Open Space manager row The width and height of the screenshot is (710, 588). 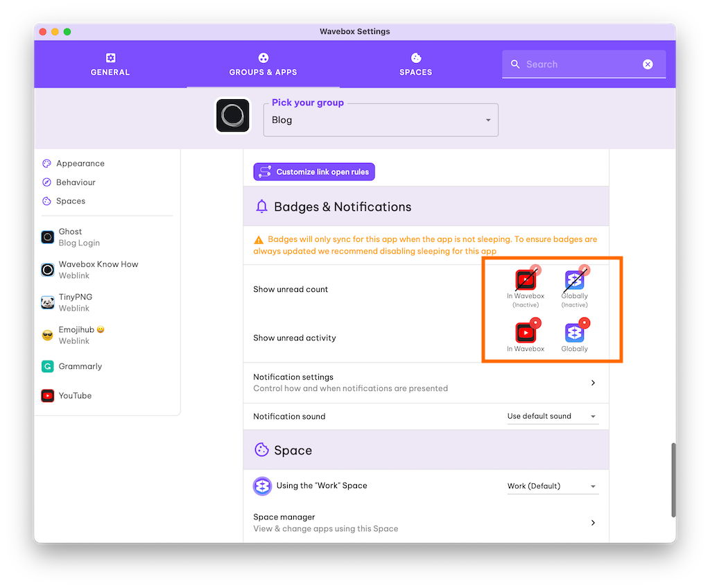[426, 523]
